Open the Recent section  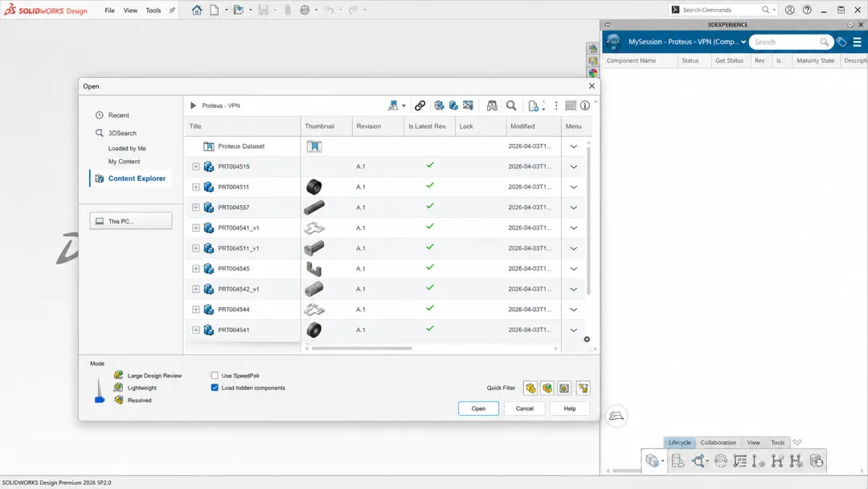pos(118,115)
